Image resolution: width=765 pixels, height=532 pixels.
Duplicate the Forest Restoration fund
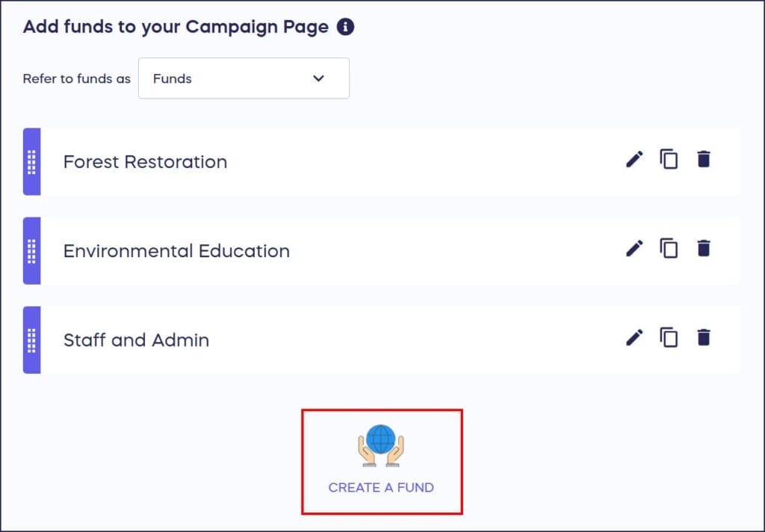pyautogui.click(x=669, y=158)
